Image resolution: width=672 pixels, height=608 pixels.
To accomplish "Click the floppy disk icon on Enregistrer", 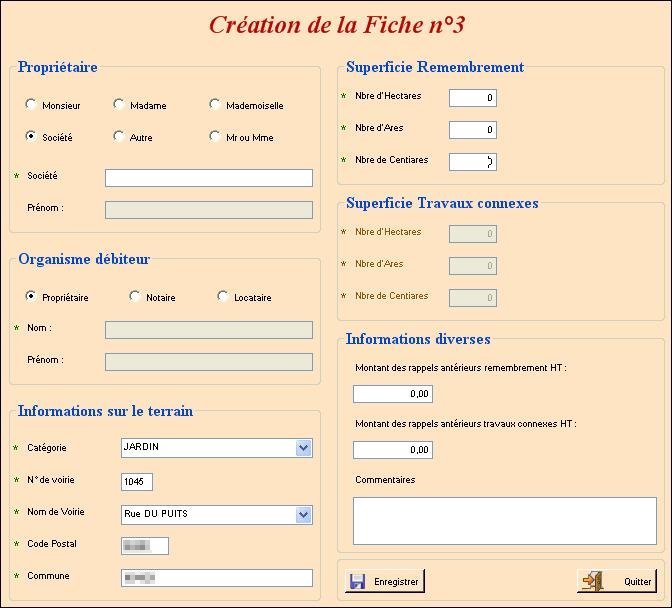I will (356, 581).
